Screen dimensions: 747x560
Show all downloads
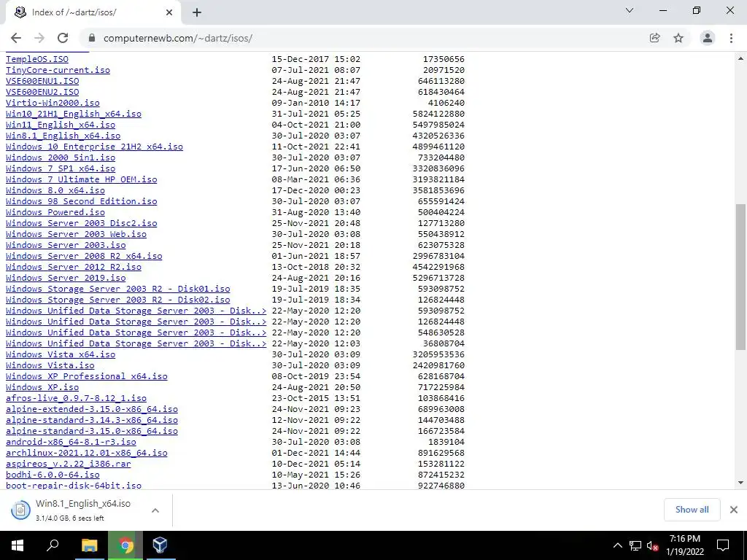click(692, 510)
